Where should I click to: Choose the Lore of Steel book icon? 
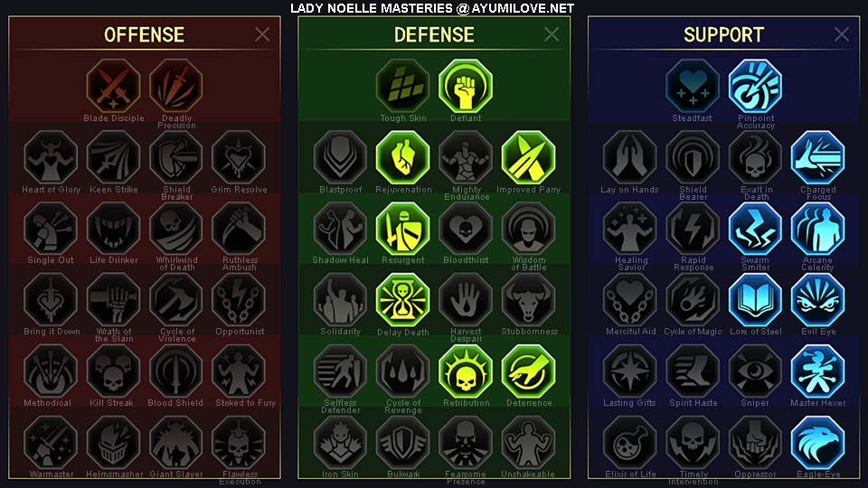[755, 300]
